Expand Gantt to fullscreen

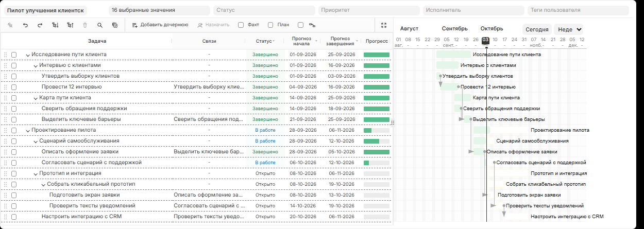383,25
